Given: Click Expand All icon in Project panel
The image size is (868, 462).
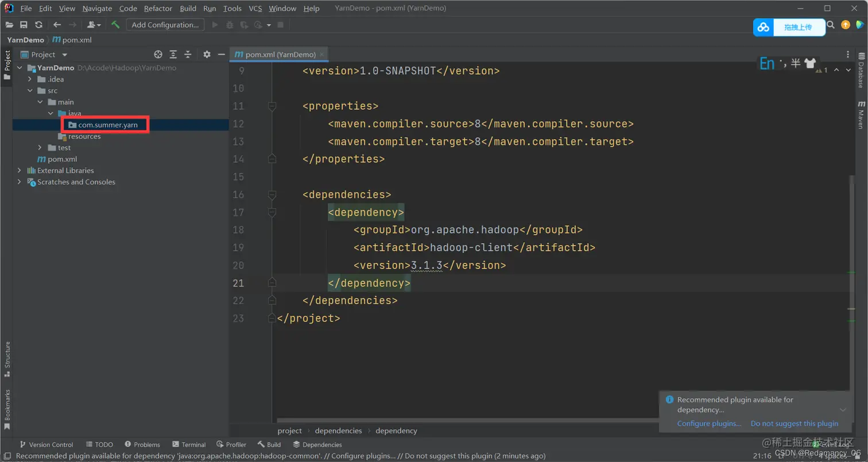Looking at the screenshot, I should click(x=173, y=55).
